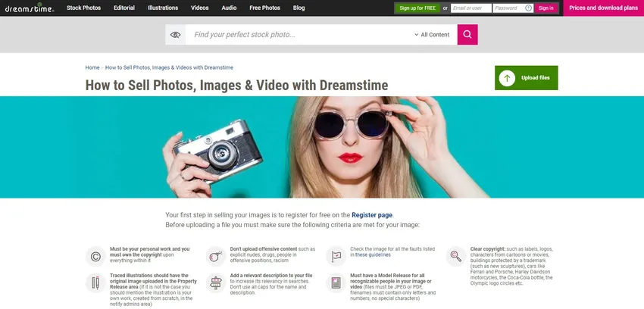644x309 pixels.
Task: Click the upward arrow icon in Upload files
Action: (507, 78)
